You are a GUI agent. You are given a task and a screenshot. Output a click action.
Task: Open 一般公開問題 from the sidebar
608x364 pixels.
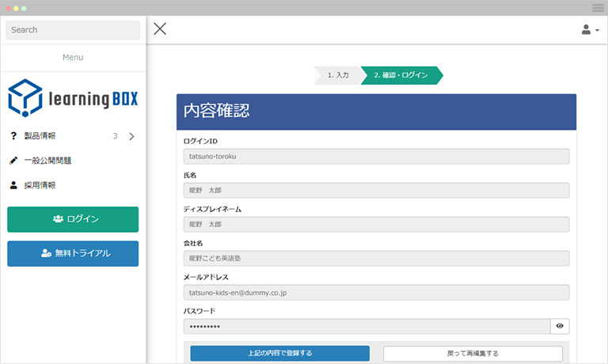click(47, 161)
